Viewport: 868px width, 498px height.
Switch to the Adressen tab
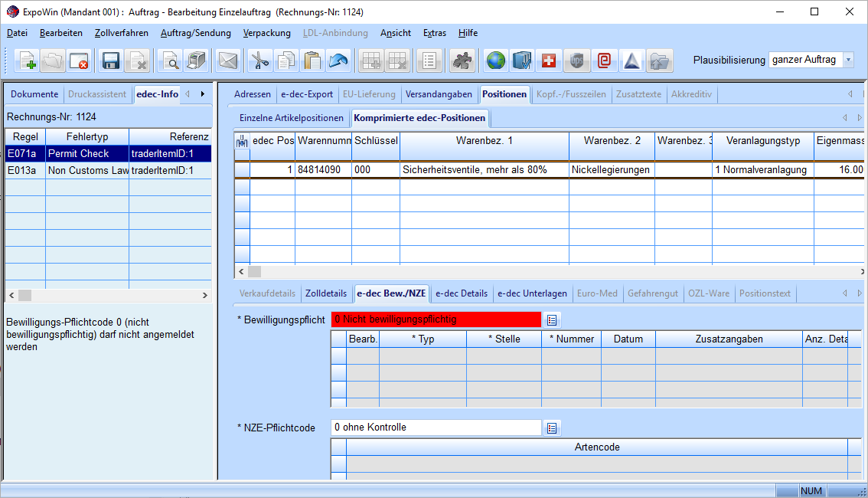[253, 94]
